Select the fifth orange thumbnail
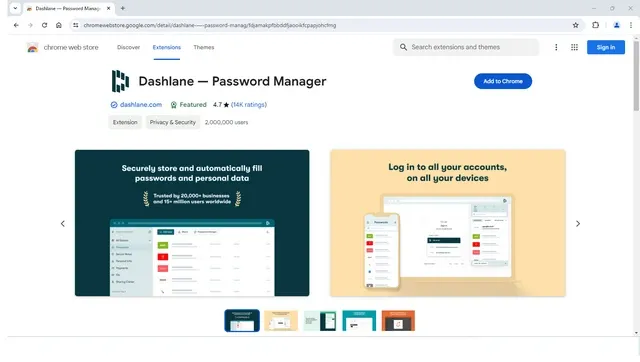Image resolution: width=640 pixels, height=362 pixels. (398, 321)
